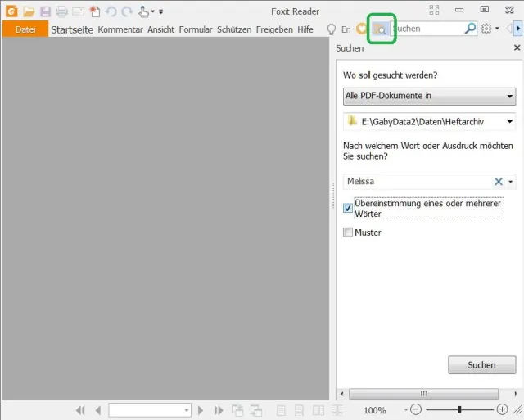524x420 pixels.
Task: Open the page number dropdown
Action: [x=187, y=410]
